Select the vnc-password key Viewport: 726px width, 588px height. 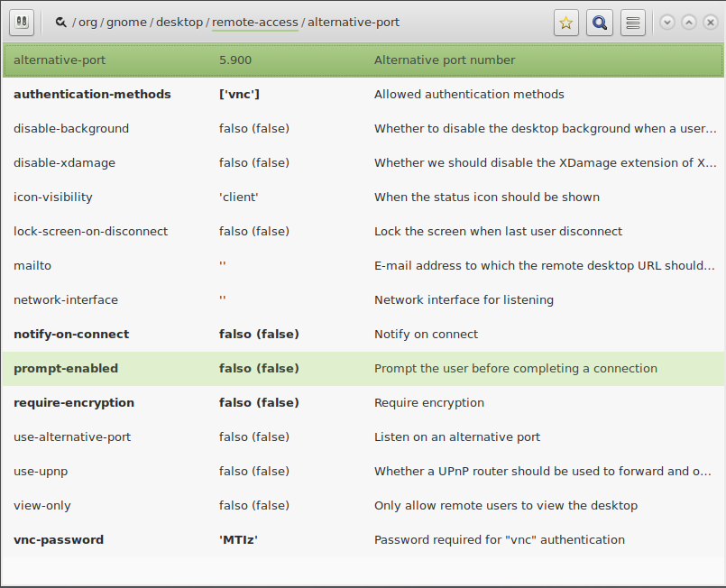[x=363, y=540]
